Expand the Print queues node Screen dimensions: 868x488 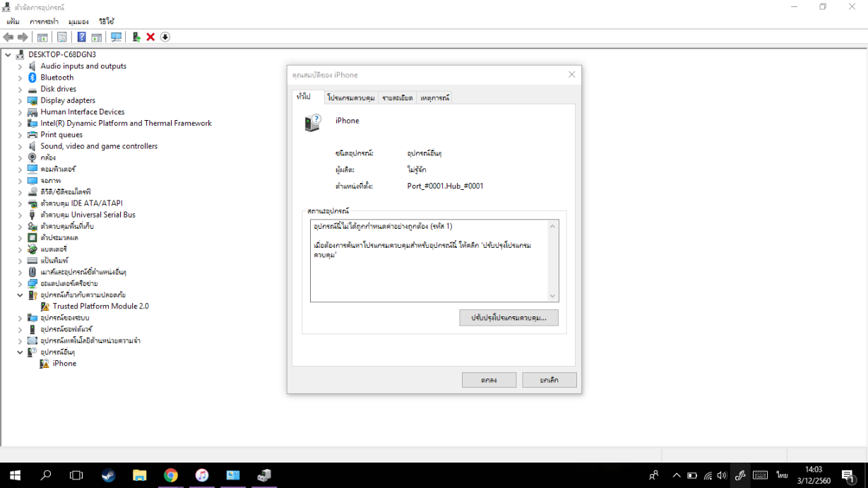pos(20,135)
